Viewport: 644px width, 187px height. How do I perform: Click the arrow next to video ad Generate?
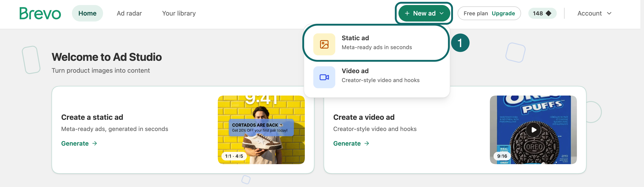(366, 143)
